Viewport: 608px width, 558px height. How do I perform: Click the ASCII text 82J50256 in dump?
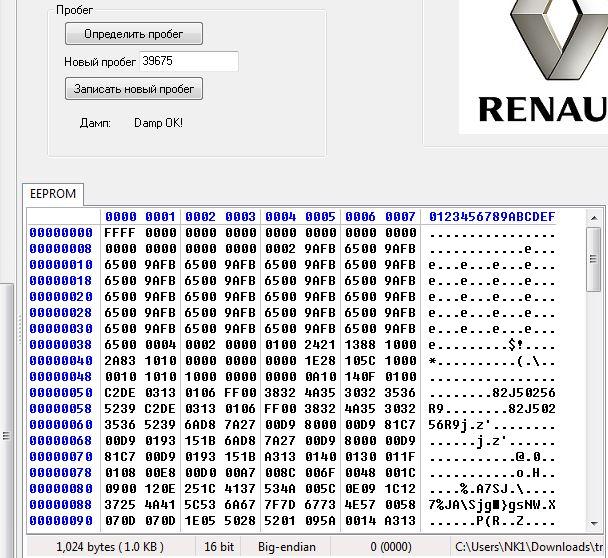click(523, 392)
